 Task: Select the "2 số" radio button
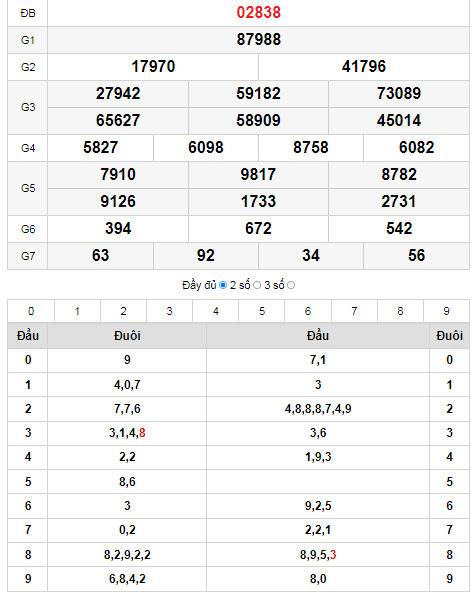coord(257,285)
